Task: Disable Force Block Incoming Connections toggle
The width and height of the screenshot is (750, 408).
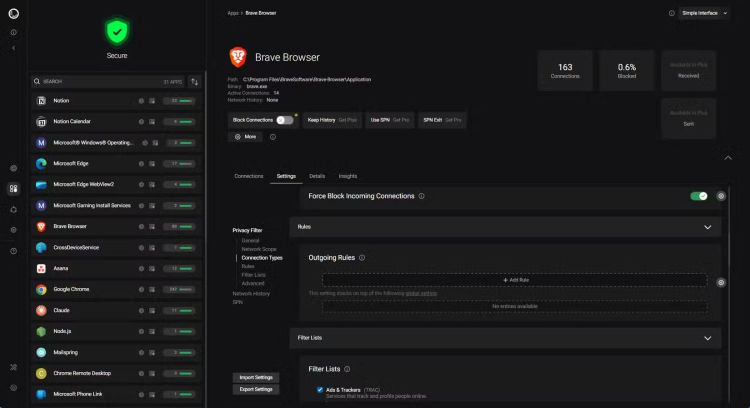Action: tap(699, 196)
